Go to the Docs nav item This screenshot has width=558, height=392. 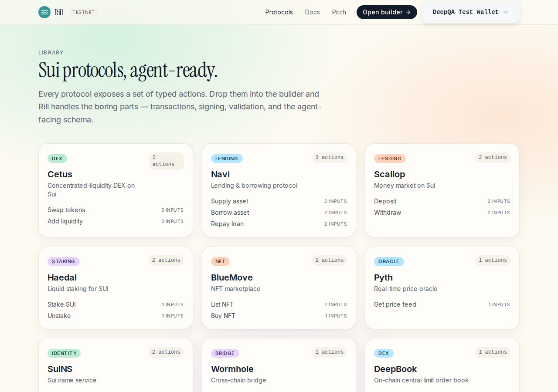coord(312,12)
